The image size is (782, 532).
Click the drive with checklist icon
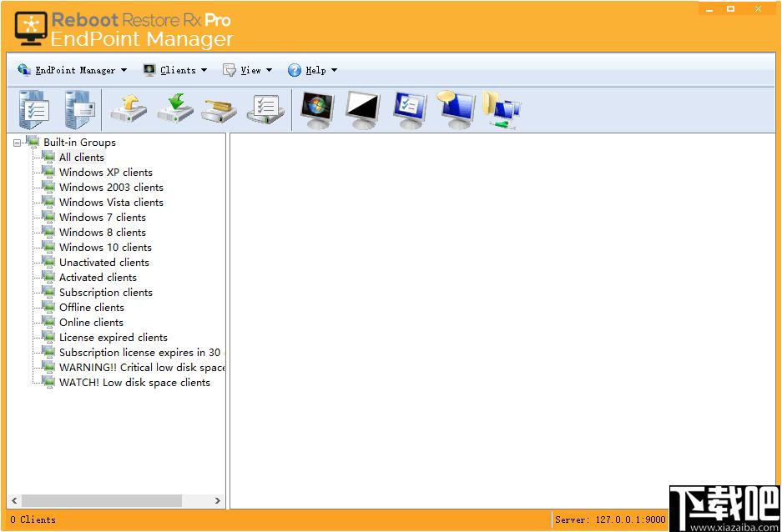click(266, 109)
